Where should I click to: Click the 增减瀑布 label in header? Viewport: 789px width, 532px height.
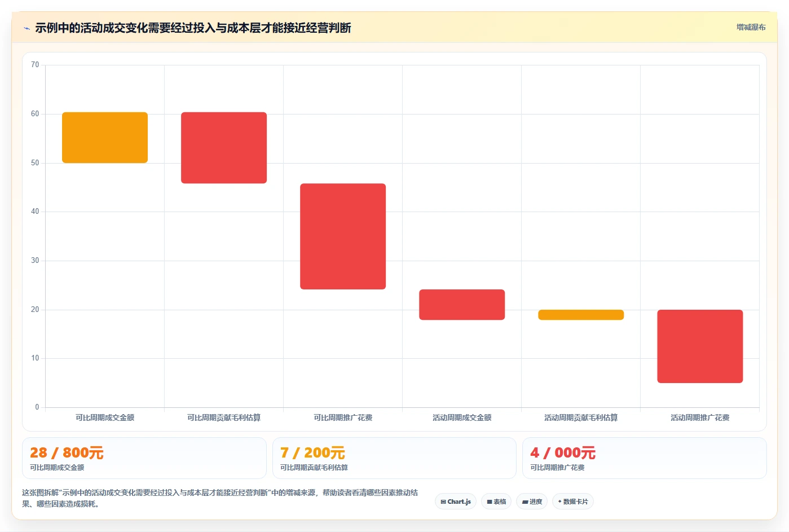pos(751,27)
